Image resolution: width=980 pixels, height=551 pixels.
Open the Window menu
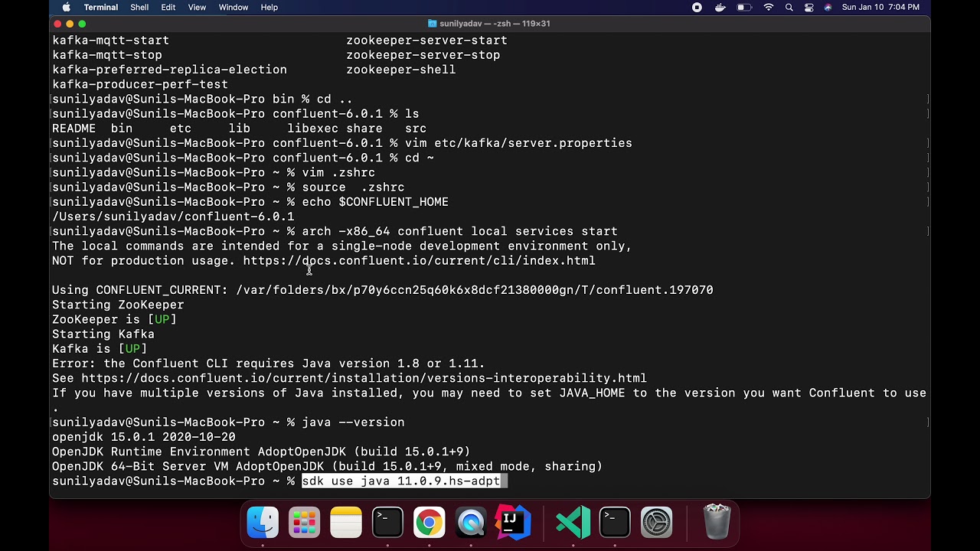(234, 8)
